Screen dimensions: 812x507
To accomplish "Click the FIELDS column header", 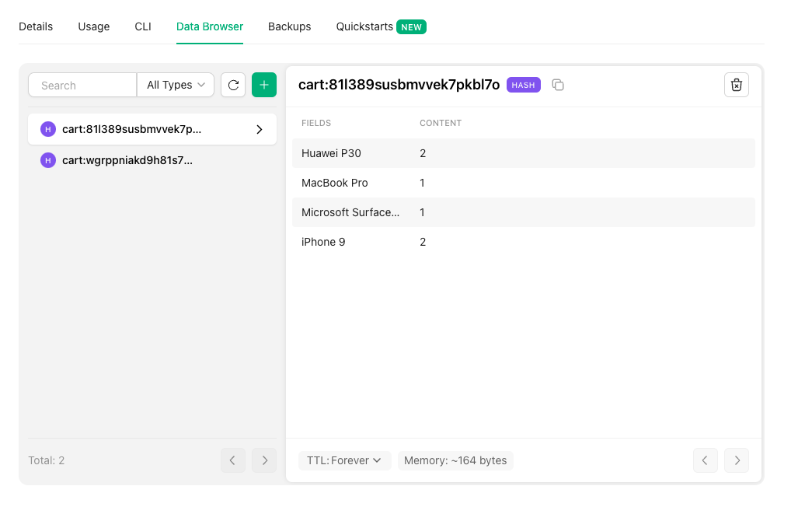I will pyautogui.click(x=316, y=123).
